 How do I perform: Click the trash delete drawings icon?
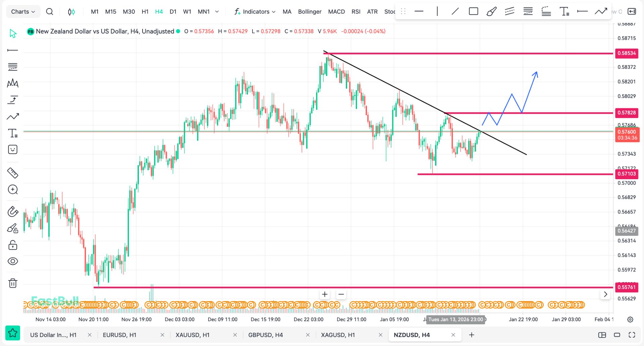(13, 283)
